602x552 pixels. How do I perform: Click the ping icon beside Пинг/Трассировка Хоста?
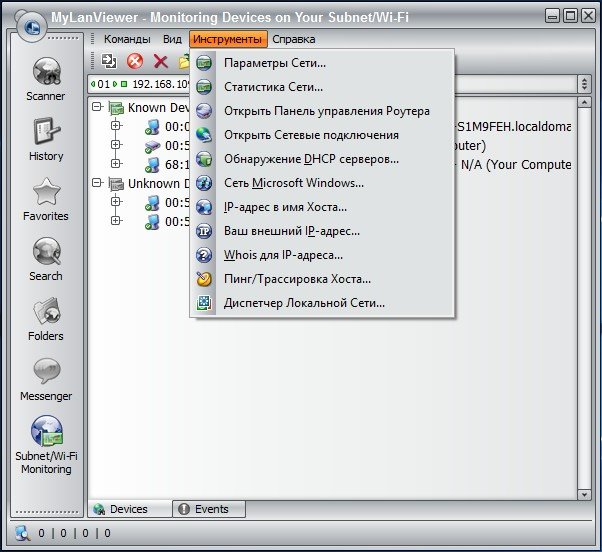click(204, 279)
